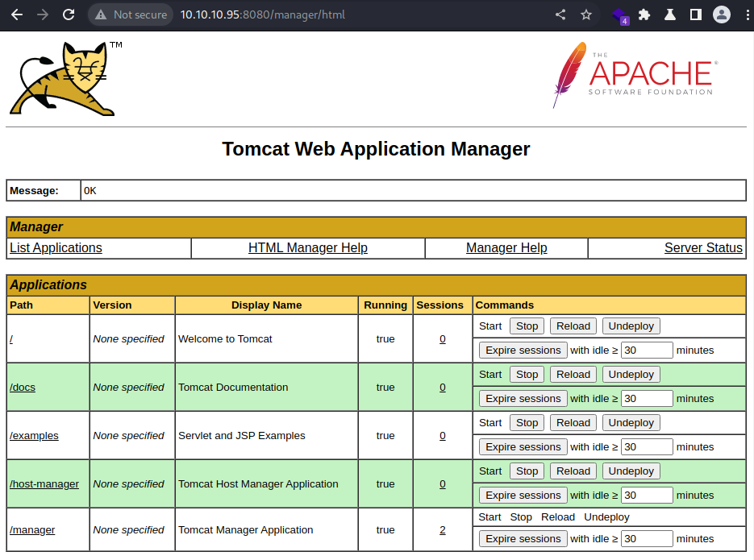Click idle minutes field for /examples

pos(647,446)
